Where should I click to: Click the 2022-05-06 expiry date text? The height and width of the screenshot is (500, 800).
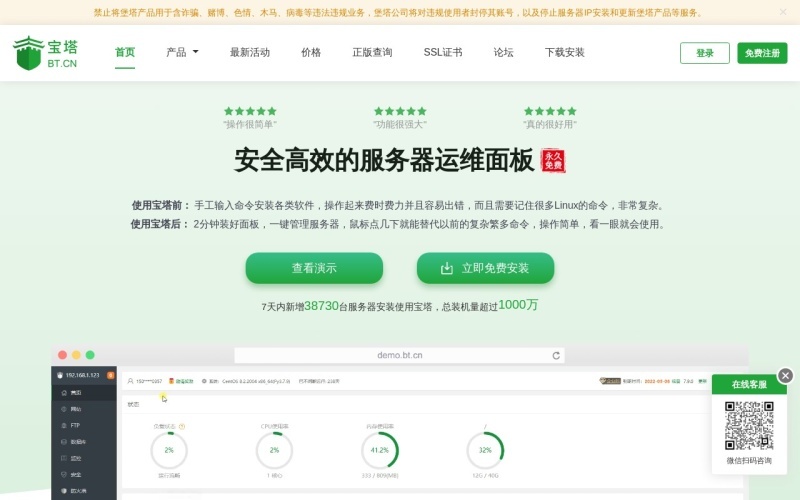point(657,381)
